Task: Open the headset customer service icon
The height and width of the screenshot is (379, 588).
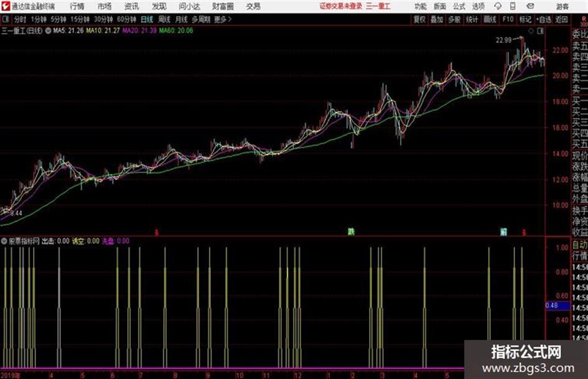Action: point(498,6)
